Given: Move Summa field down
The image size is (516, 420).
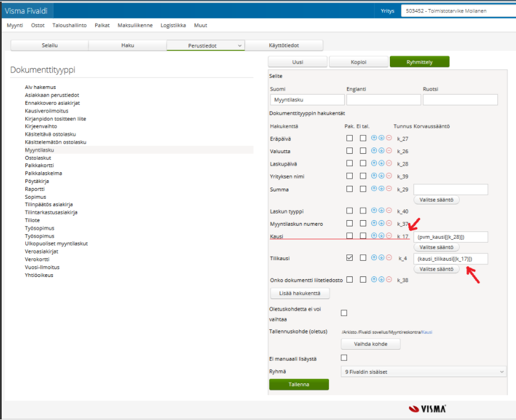Looking at the screenshot, I should click(381, 189).
